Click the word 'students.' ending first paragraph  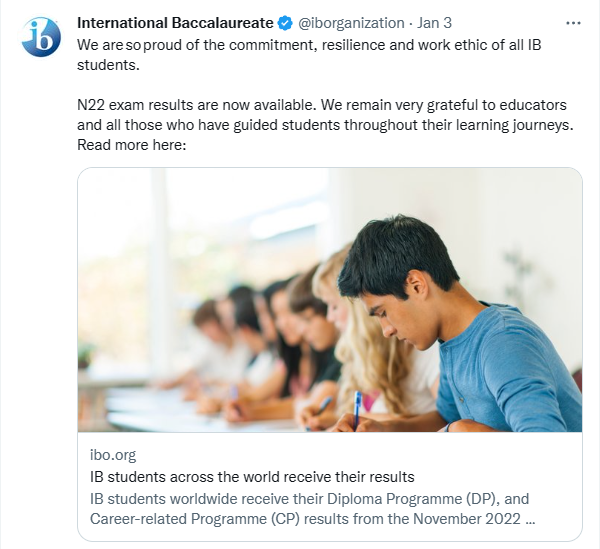click(x=109, y=64)
